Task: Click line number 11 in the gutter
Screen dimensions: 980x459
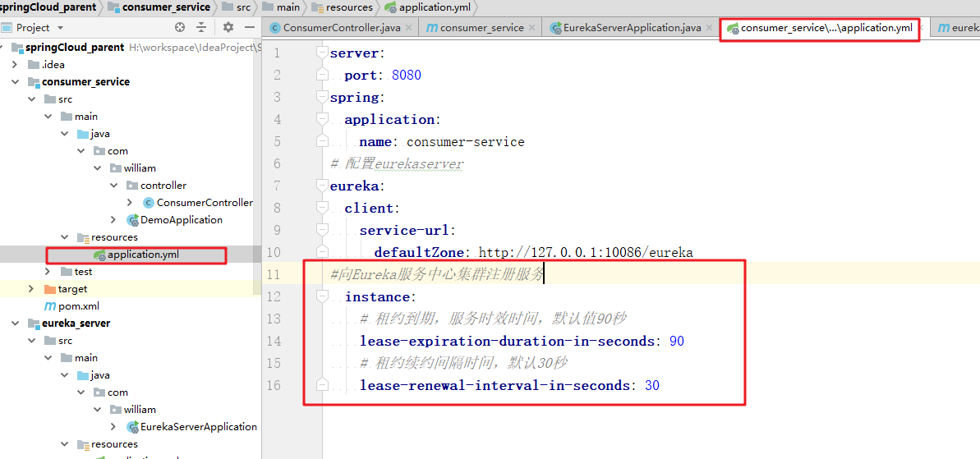Action: [273, 274]
